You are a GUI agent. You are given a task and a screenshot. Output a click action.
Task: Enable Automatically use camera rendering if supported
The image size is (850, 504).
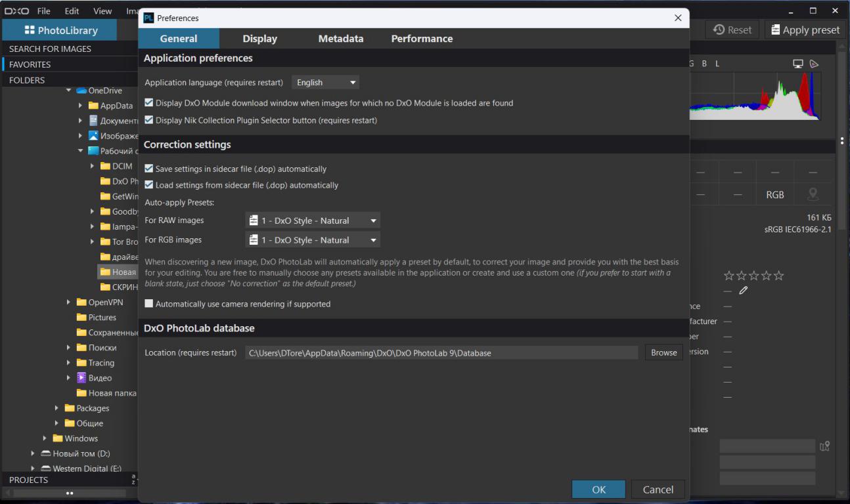point(149,304)
